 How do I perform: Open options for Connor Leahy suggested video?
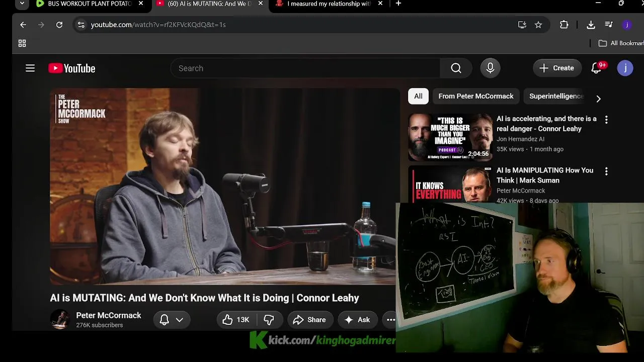(606, 120)
